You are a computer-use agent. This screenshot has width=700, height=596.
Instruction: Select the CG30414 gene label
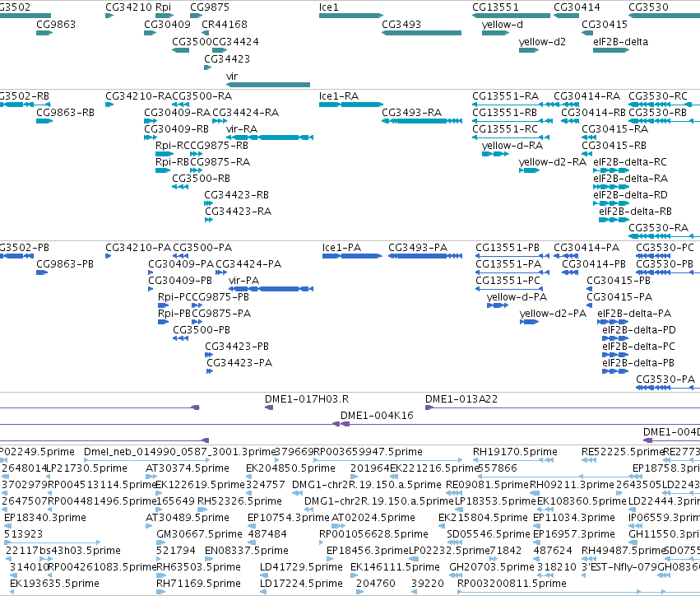pos(577,7)
